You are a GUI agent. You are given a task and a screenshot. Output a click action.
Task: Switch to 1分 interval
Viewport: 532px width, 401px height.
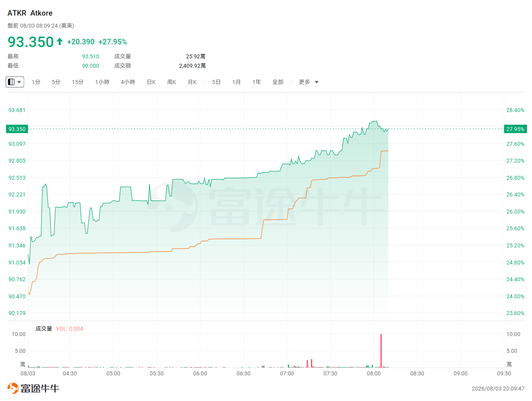(36, 82)
